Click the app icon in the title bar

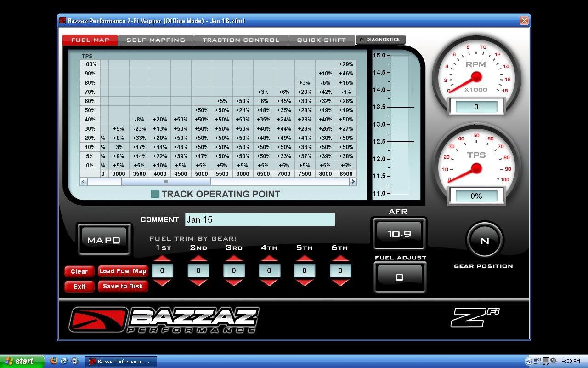coord(62,20)
